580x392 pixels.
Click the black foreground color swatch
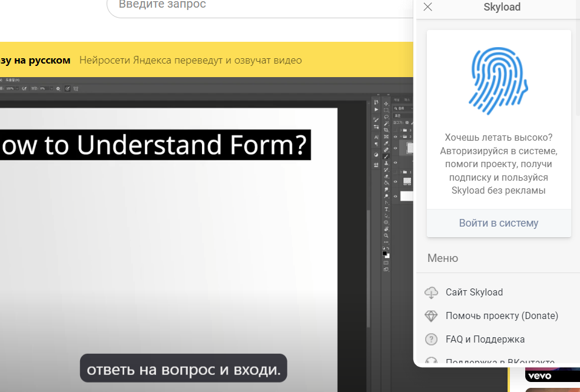(x=385, y=253)
